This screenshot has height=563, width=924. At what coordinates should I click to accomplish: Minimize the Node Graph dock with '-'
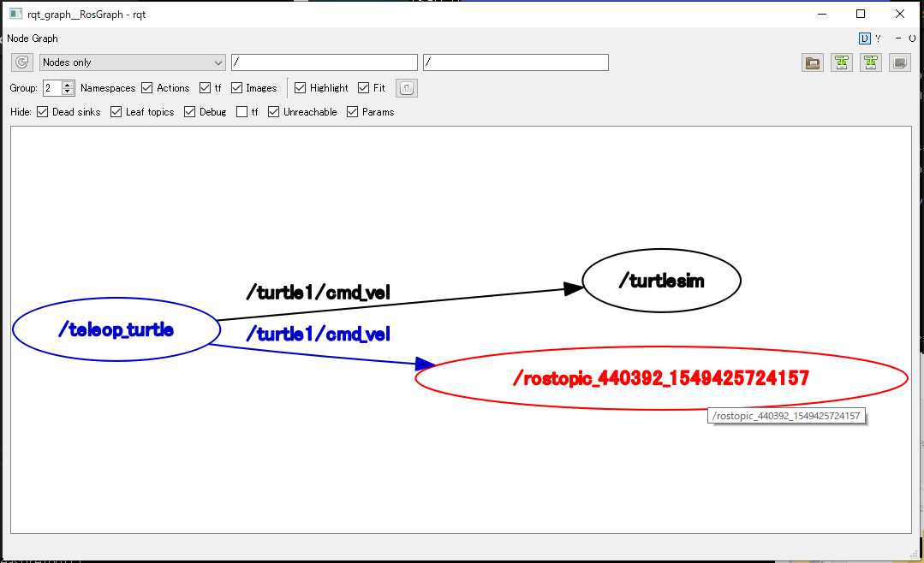898,39
